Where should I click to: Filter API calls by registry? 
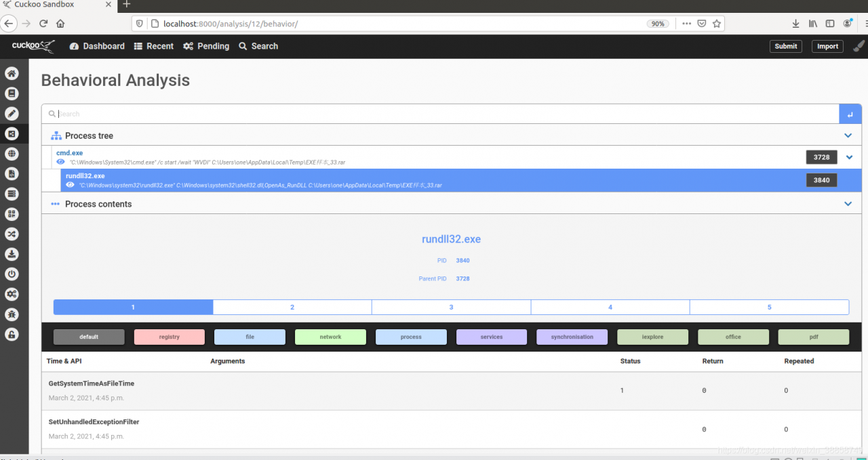point(170,337)
